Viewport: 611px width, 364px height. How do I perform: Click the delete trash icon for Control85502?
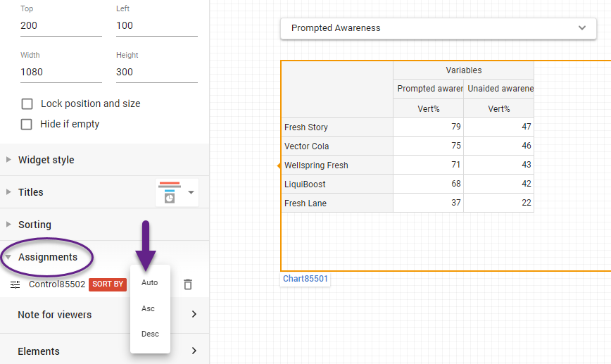coord(187,284)
